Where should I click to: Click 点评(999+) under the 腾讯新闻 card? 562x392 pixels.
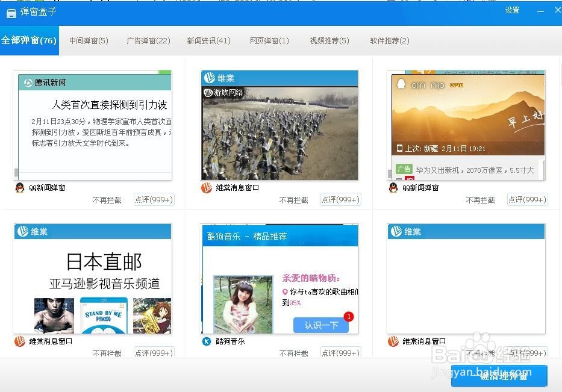[154, 199]
